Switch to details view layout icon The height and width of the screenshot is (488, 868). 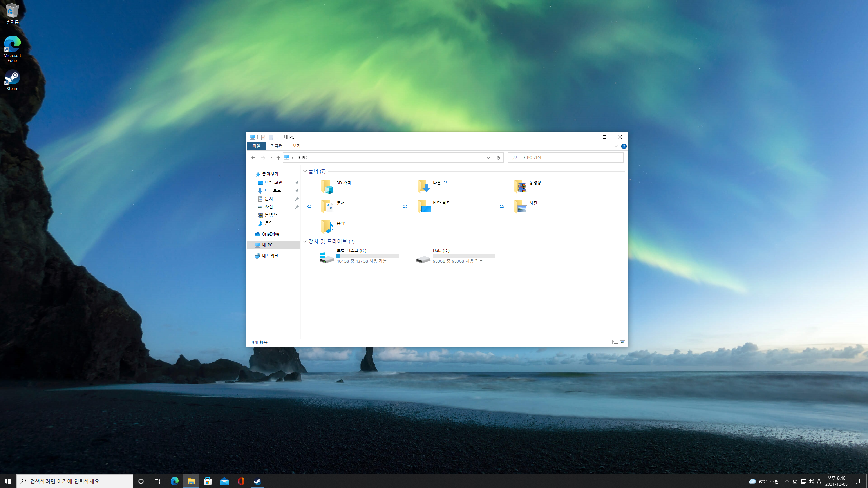click(615, 342)
